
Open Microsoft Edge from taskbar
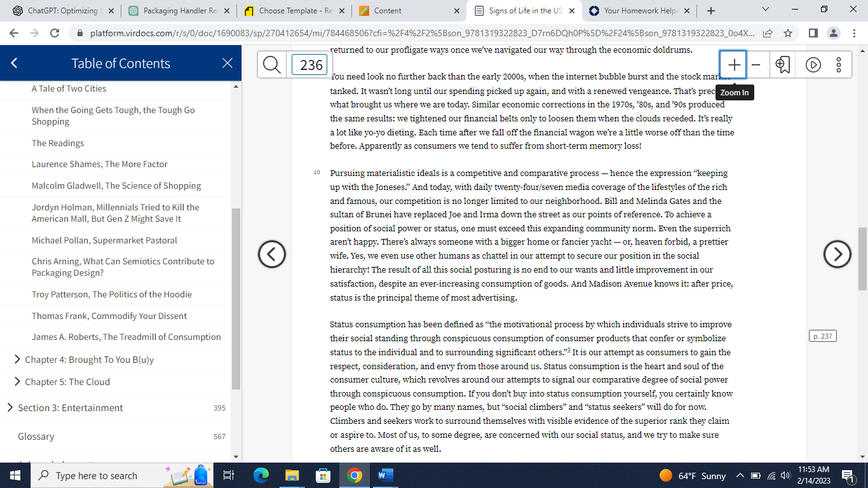coord(261,475)
